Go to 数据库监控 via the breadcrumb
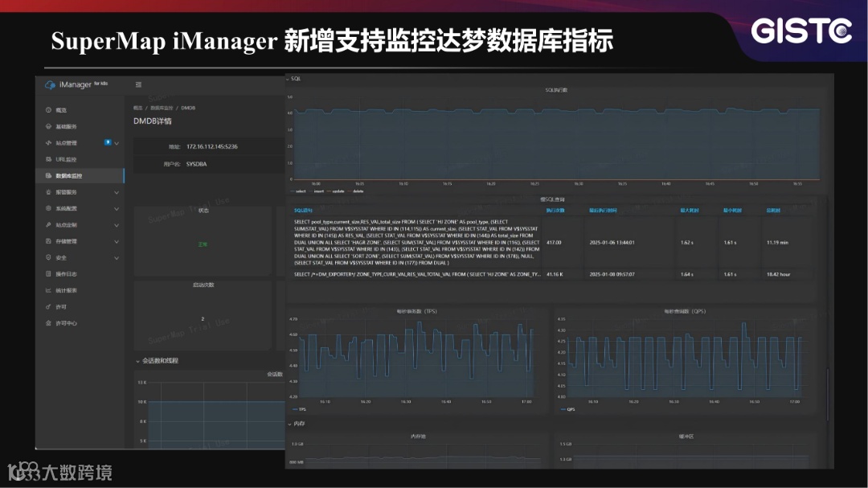This screenshot has width=868, height=488. pos(162,108)
